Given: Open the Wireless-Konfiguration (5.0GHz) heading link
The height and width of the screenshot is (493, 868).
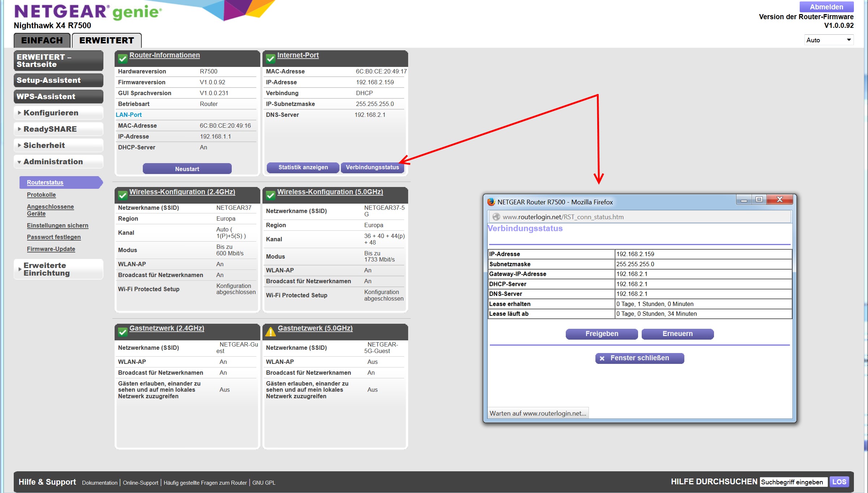Looking at the screenshot, I should [x=330, y=192].
